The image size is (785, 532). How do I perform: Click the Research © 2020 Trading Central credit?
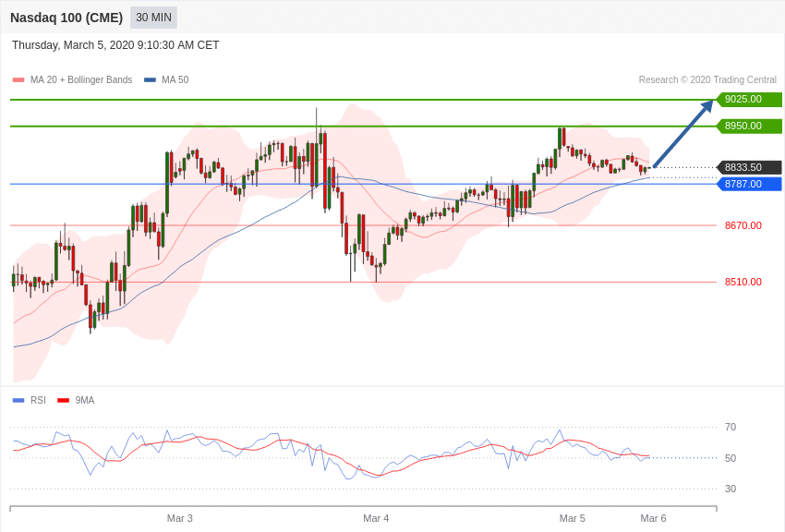(x=707, y=79)
